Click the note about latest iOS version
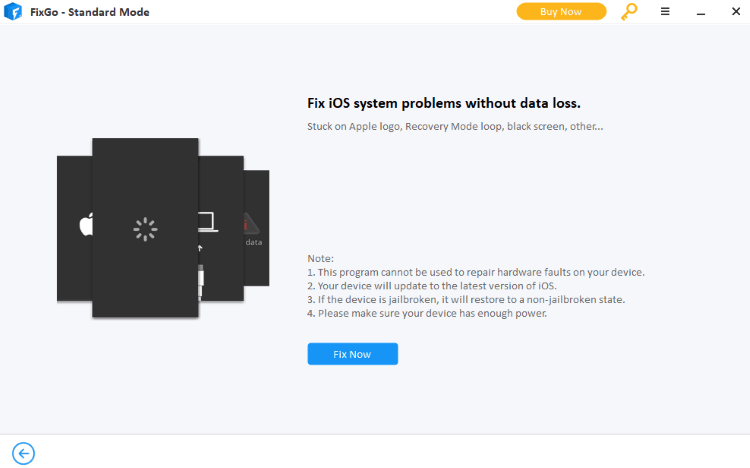 pyautogui.click(x=432, y=286)
